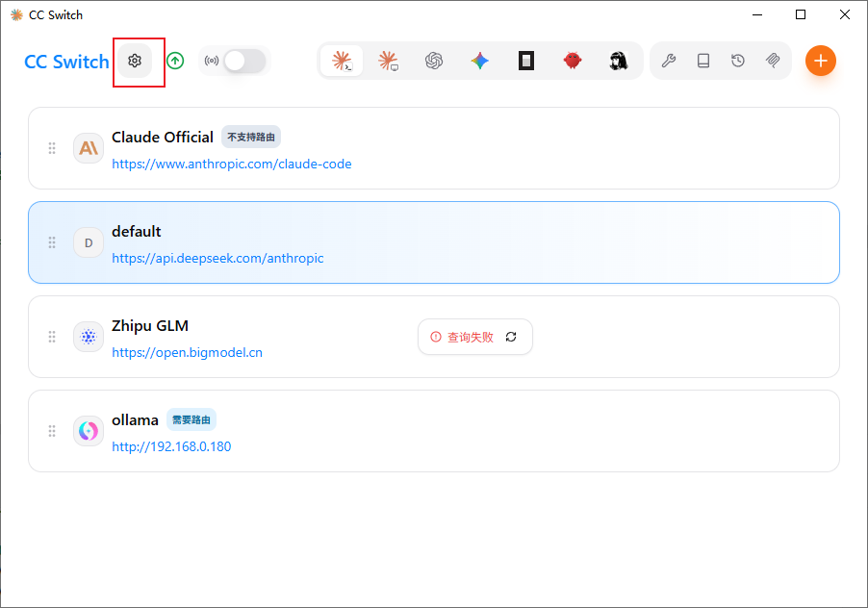Image resolution: width=868 pixels, height=608 pixels.
Task: Click the paperclip icon in toolbar
Action: pos(773,61)
